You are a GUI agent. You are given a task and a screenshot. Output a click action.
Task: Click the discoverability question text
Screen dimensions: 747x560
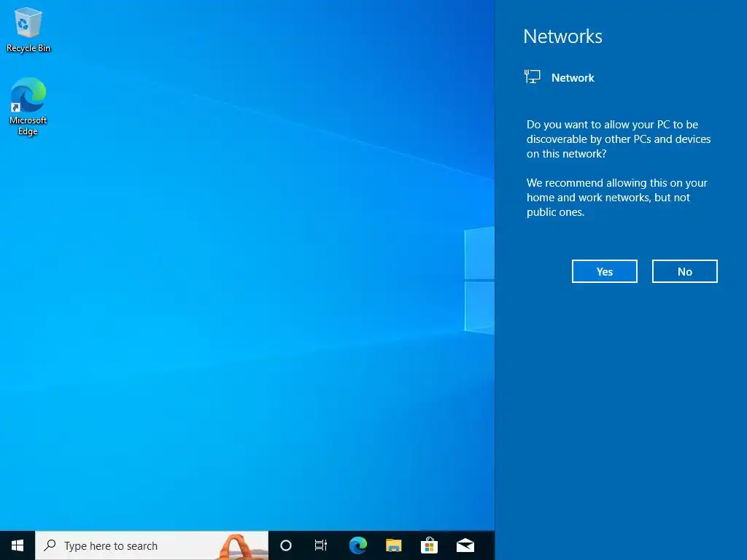tap(619, 139)
